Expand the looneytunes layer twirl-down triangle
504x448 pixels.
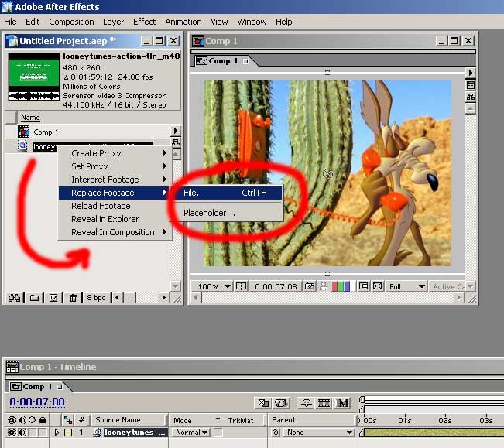coord(57,433)
